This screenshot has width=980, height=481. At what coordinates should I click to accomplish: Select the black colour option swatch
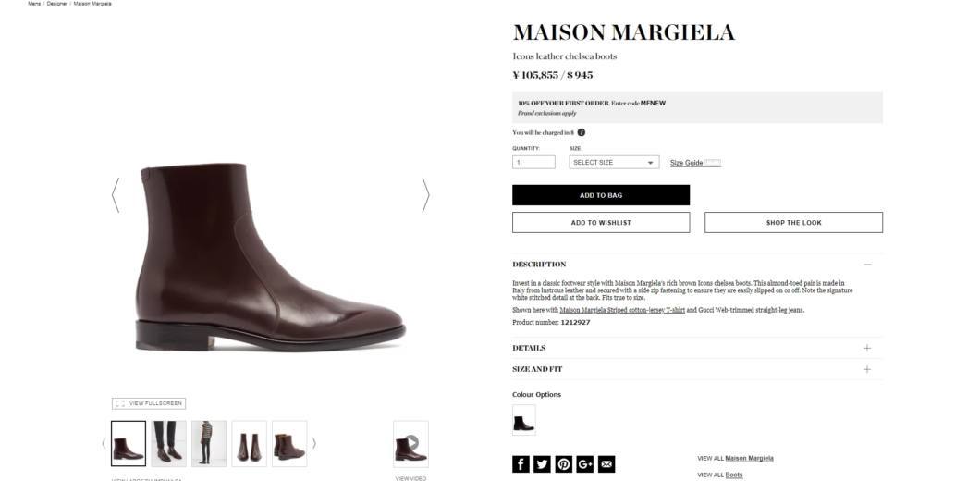(x=524, y=420)
